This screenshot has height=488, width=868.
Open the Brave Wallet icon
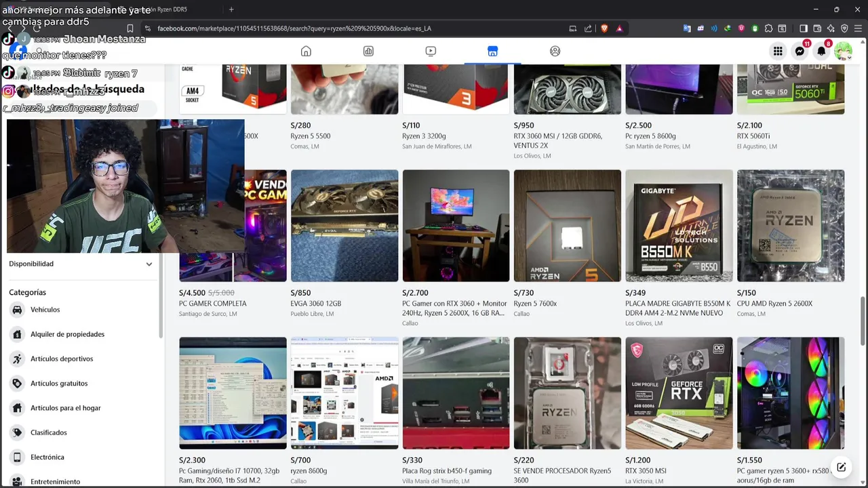817,28
